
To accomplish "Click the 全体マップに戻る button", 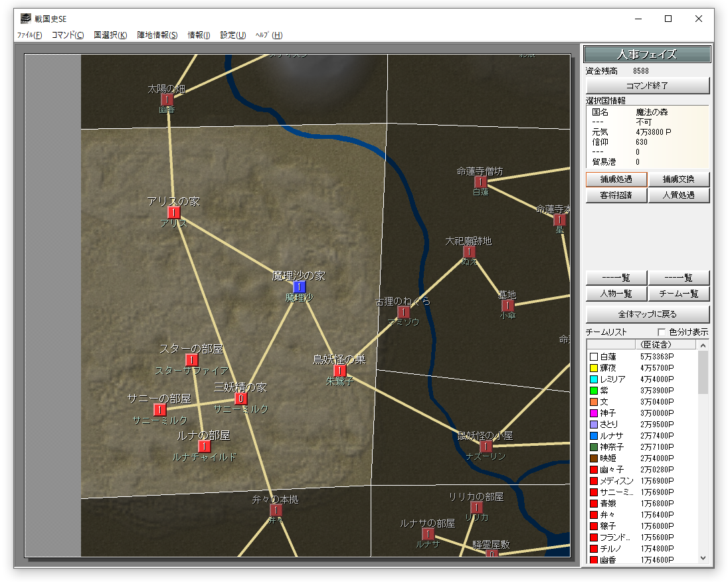I will [648, 314].
